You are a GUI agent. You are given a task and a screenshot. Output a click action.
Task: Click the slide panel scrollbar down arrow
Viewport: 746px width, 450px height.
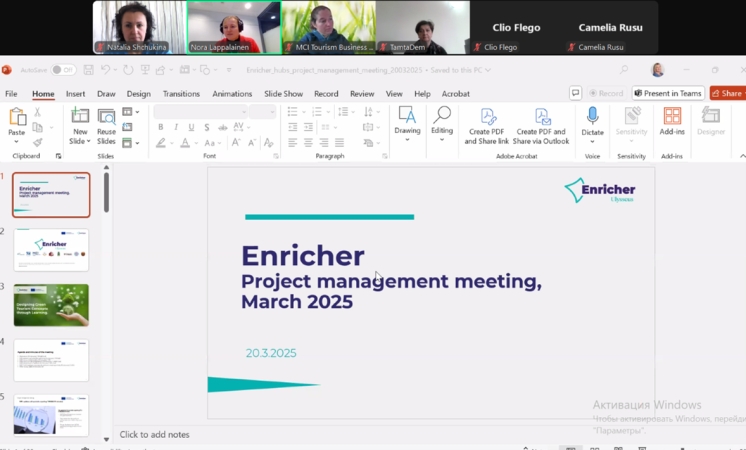[x=106, y=440]
